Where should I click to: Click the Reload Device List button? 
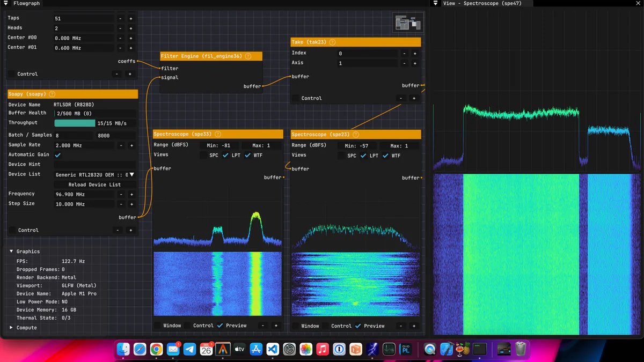pyautogui.click(x=94, y=184)
